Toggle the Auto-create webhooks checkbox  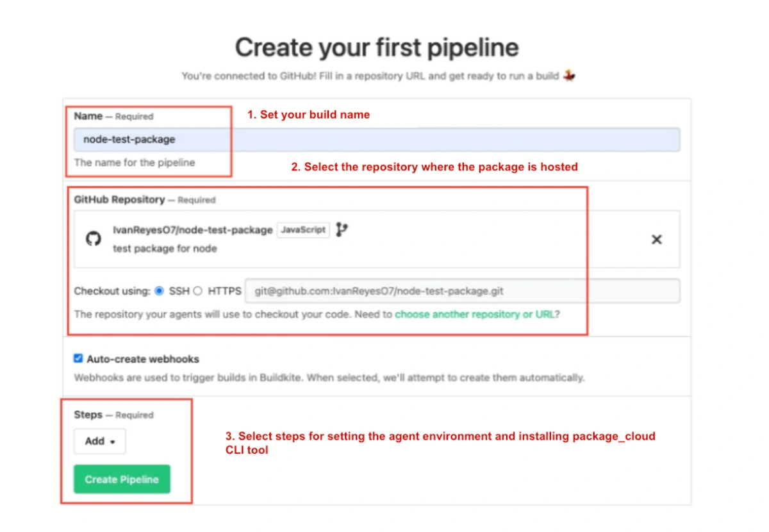[78, 359]
